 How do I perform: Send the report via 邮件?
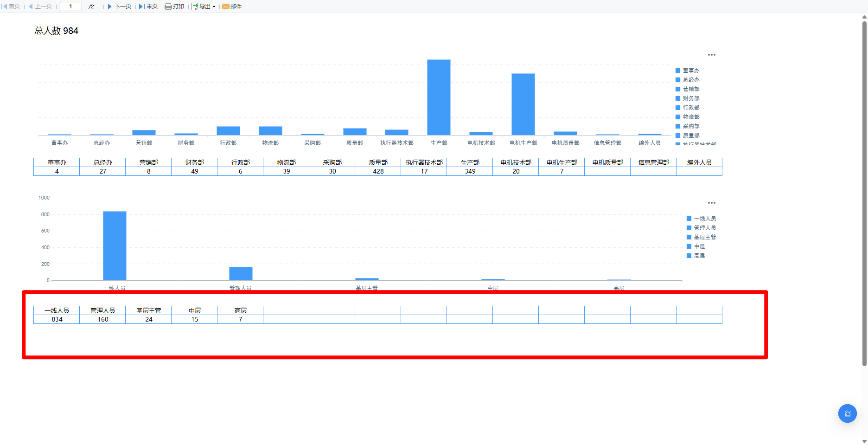[232, 6]
